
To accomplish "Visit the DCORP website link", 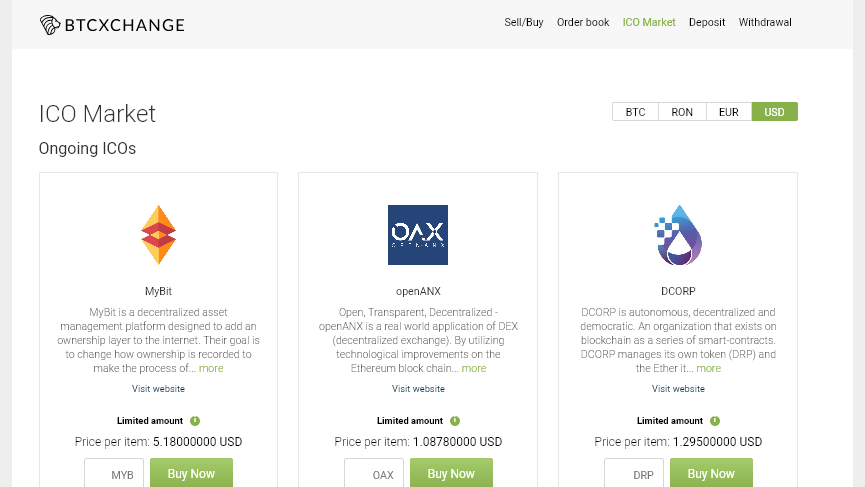I will click(x=678, y=389).
